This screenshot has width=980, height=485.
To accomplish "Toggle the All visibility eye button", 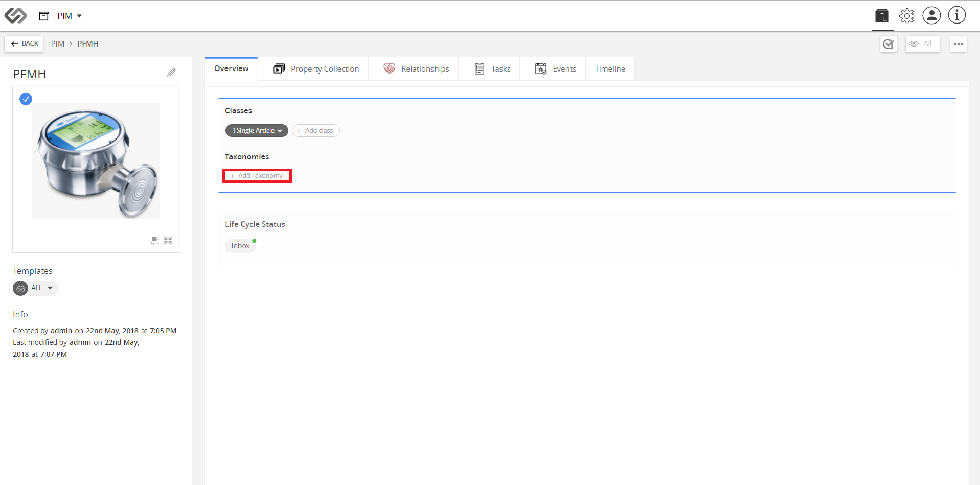I will point(922,44).
